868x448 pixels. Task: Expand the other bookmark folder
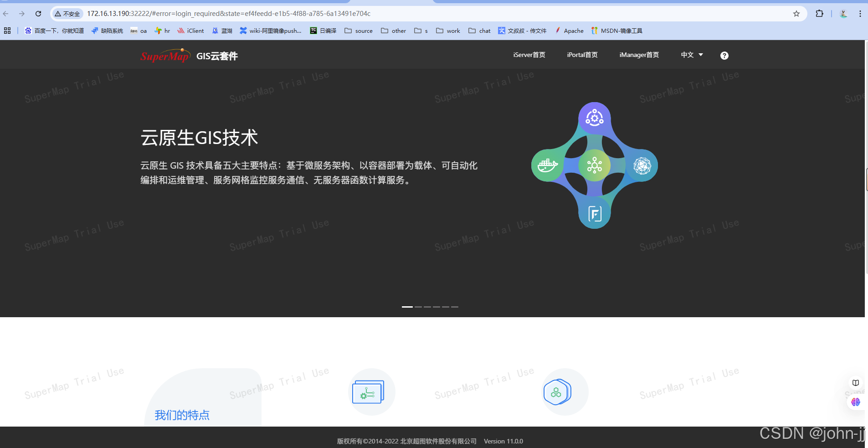[394, 31]
